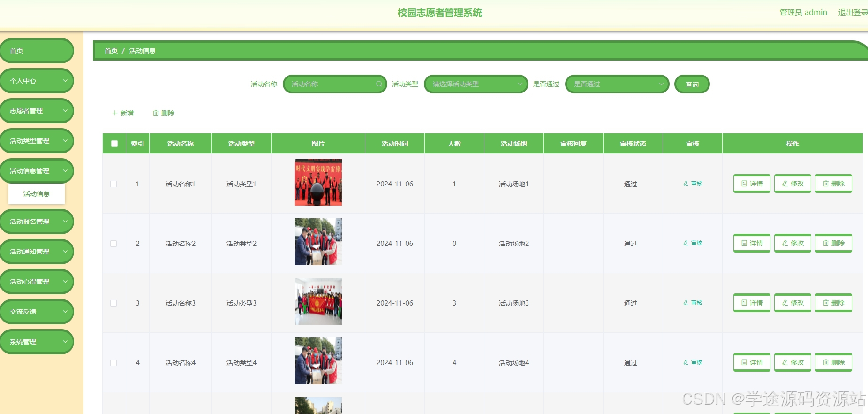Click the 人数 column header
Image resolution: width=868 pixels, height=414 pixels.
(454, 144)
